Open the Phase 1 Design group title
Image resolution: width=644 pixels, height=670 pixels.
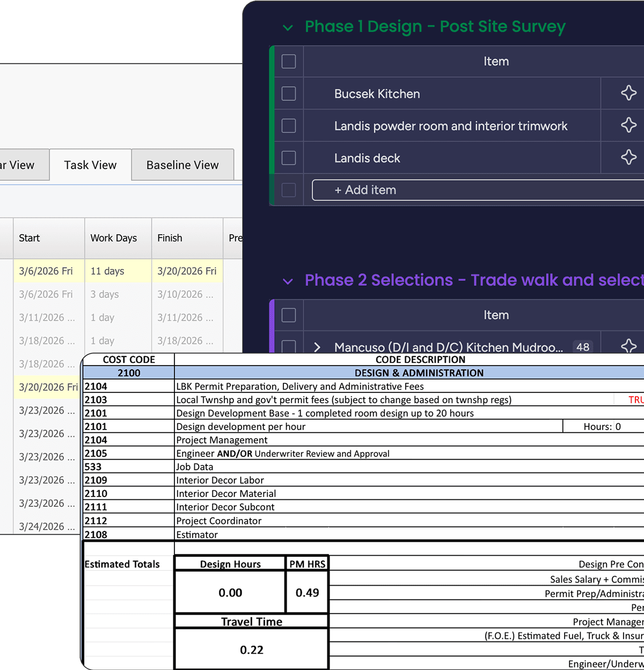pyautogui.click(x=435, y=26)
